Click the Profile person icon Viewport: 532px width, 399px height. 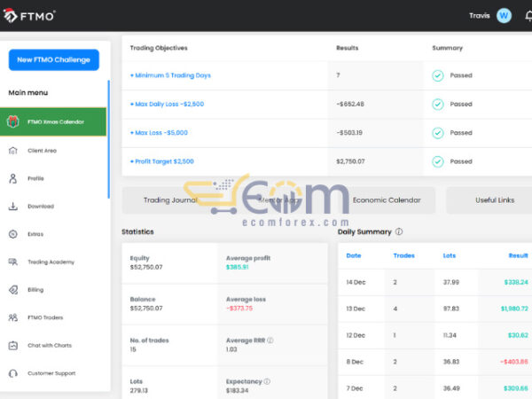tap(12, 178)
